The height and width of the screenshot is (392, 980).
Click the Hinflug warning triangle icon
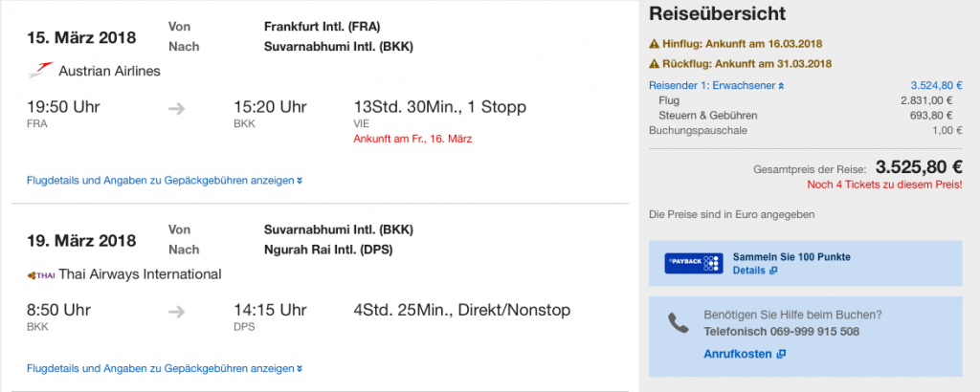[x=654, y=44]
